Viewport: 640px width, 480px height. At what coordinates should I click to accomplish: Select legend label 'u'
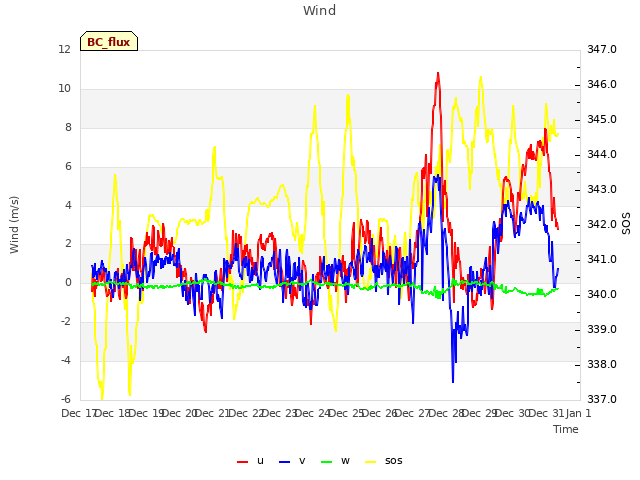tap(260, 461)
